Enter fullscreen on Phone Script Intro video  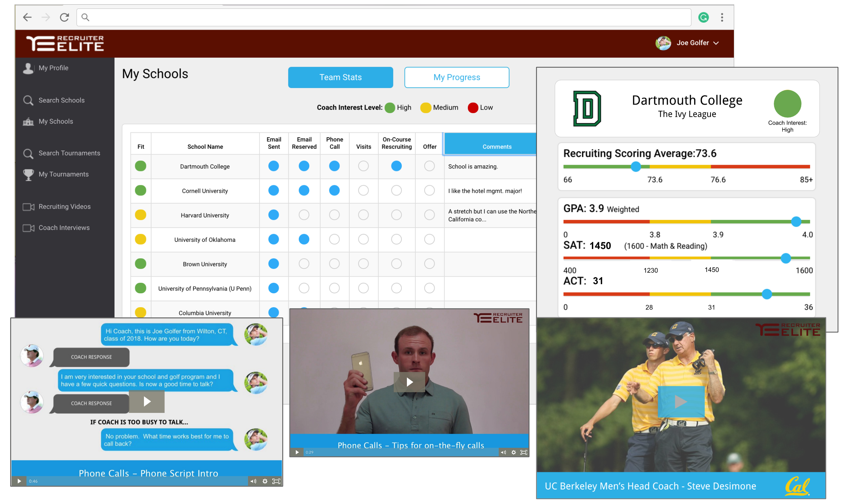(276, 481)
